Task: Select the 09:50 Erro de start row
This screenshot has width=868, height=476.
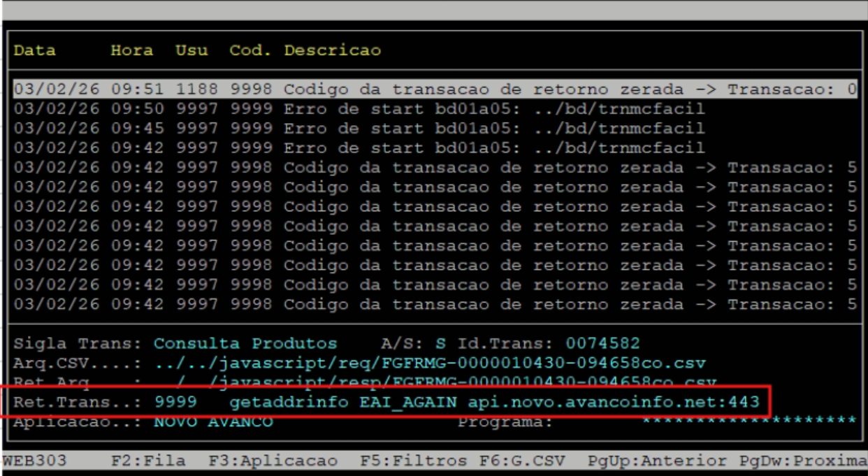Action: pyautogui.click(x=359, y=109)
